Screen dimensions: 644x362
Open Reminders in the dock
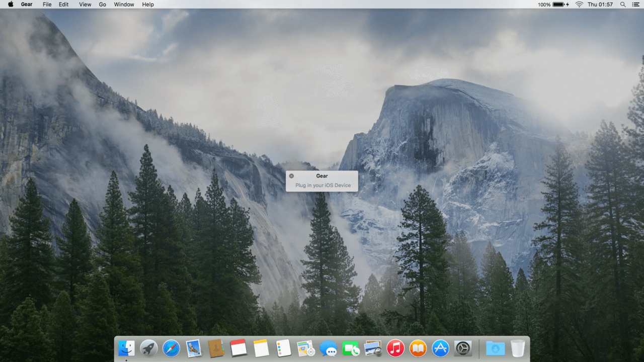point(284,348)
